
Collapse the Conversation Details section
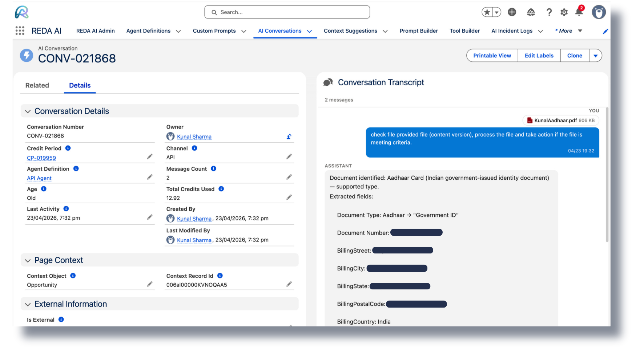28,111
